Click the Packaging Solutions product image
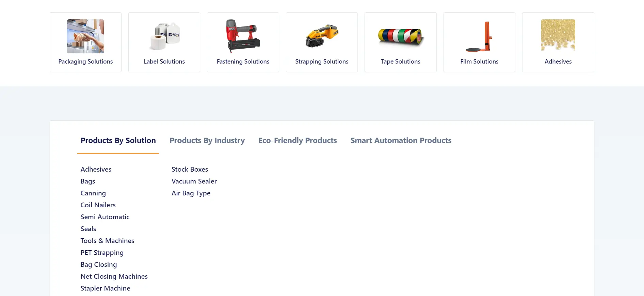This screenshot has height=296, width=644. pos(85,36)
